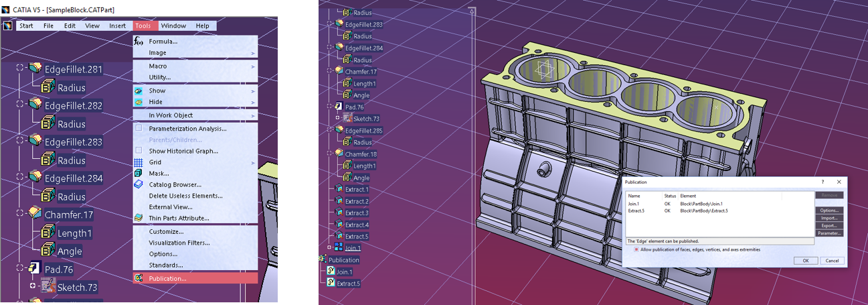Click the Mask icon in the menu
868x305 pixels.
tap(139, 174)
